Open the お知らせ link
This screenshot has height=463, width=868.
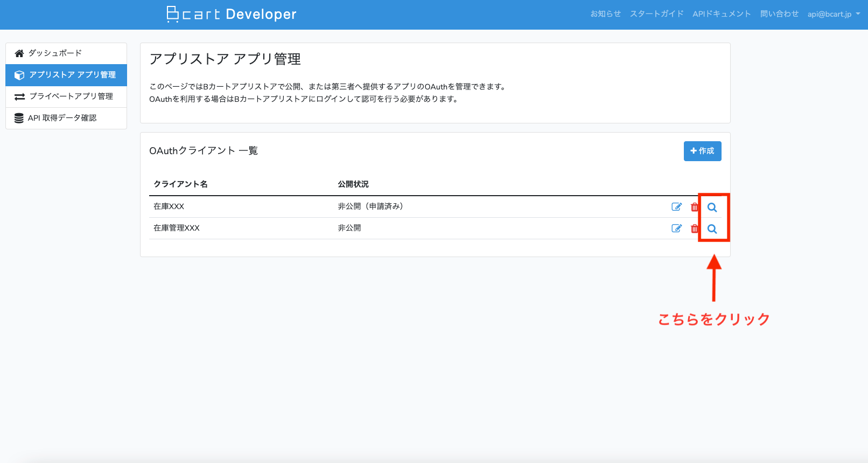(605, 14)
